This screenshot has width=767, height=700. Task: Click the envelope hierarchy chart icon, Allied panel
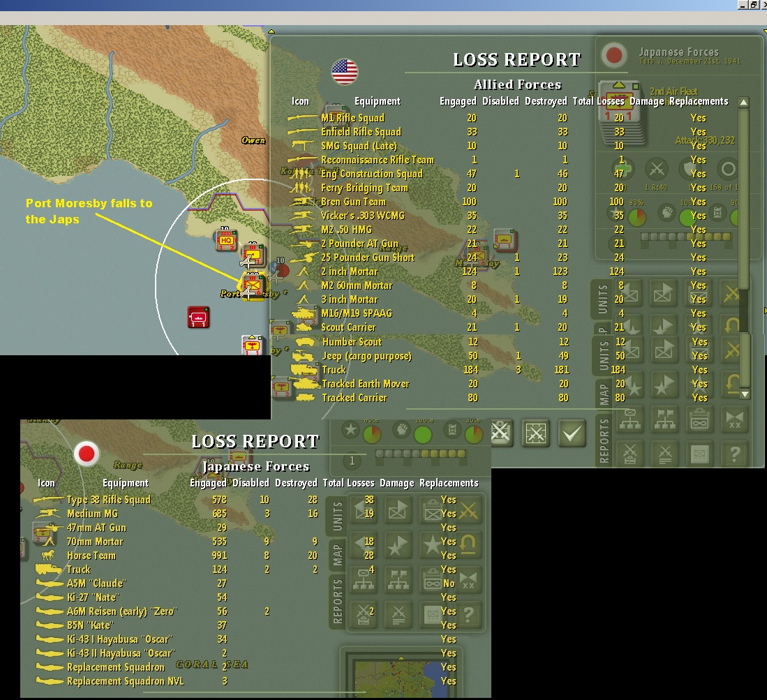[x=630, y=419]
